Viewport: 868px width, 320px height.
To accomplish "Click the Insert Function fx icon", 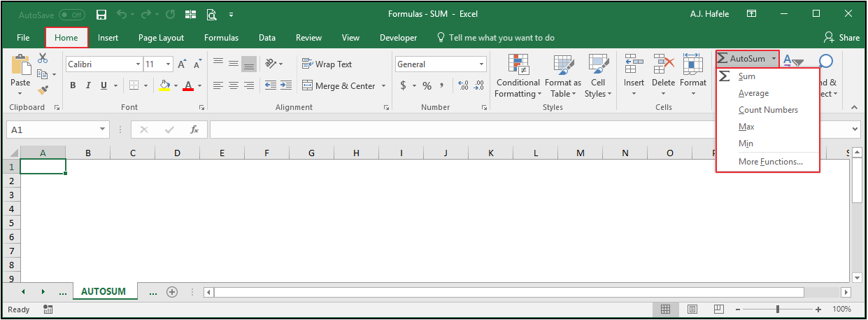I will pyautogui.click(x=194, y=130).
